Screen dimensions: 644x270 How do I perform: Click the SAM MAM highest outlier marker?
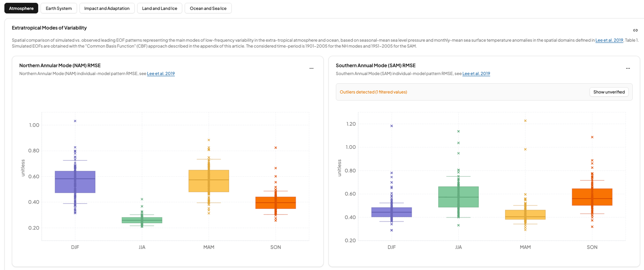click(525, 121)
